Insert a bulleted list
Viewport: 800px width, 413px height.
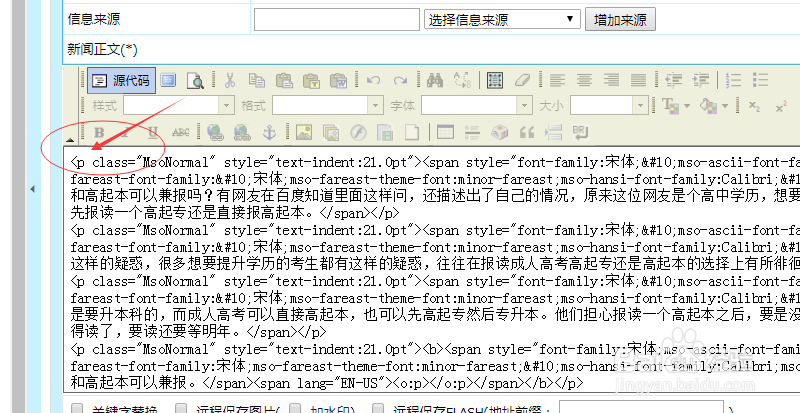click(x=760, y=80)
